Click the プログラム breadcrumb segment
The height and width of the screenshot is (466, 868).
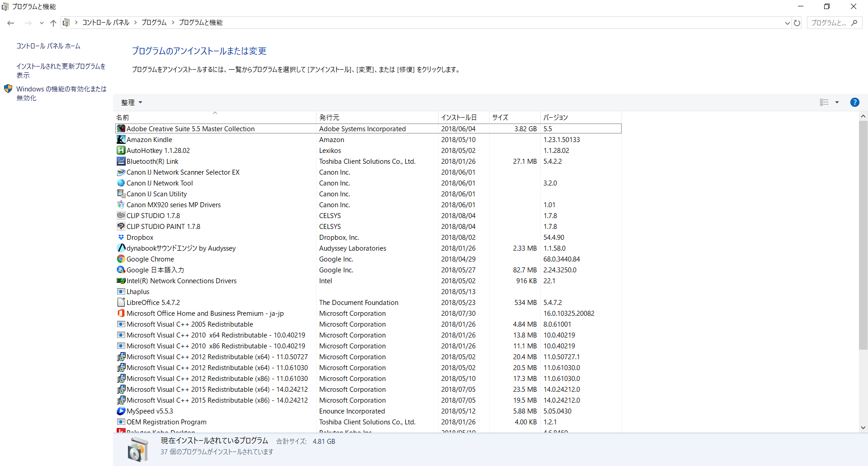pos(154,23)
